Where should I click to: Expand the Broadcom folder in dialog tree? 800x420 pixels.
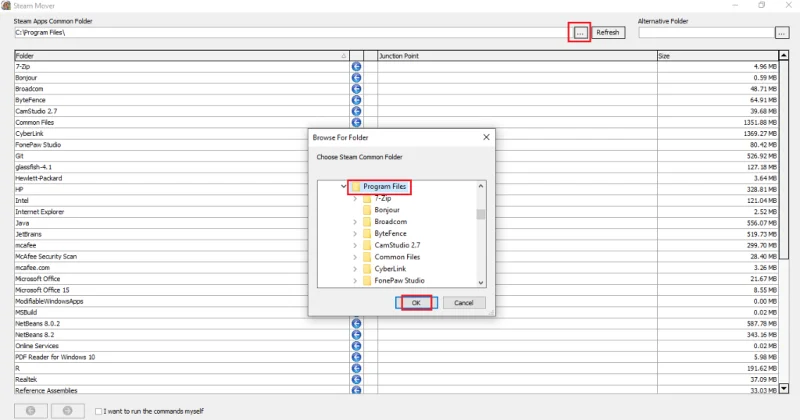(355, 222)
